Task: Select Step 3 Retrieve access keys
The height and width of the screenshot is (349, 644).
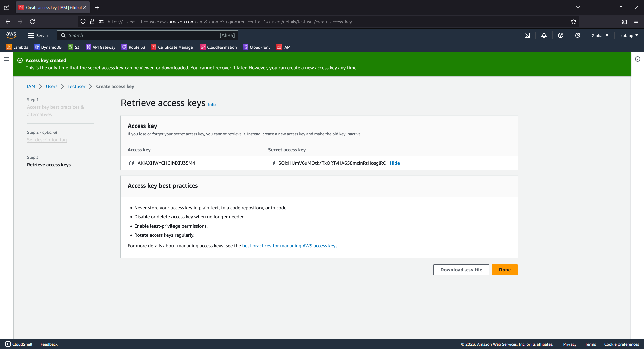Action: tap(49, 165)
